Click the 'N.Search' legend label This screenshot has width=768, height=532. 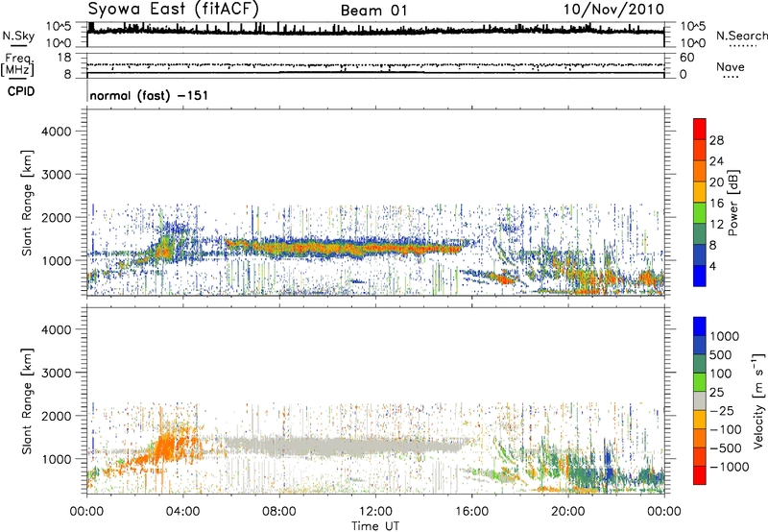[742, 36]
